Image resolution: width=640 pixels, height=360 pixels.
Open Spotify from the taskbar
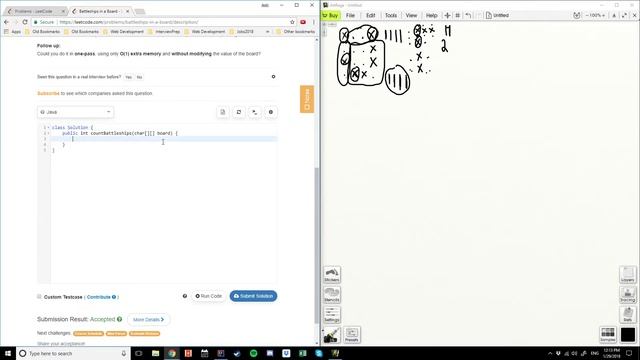tap(253, 353)
